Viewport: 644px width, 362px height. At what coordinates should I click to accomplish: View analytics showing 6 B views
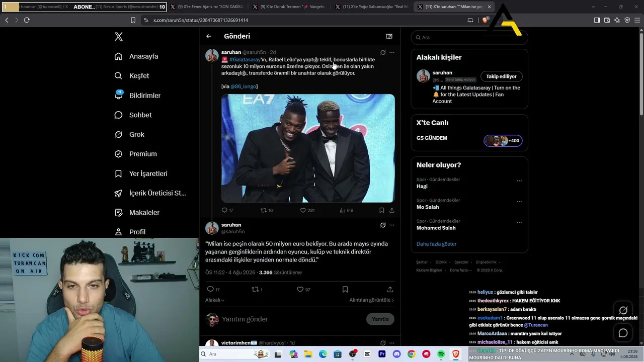coord(347,210)
